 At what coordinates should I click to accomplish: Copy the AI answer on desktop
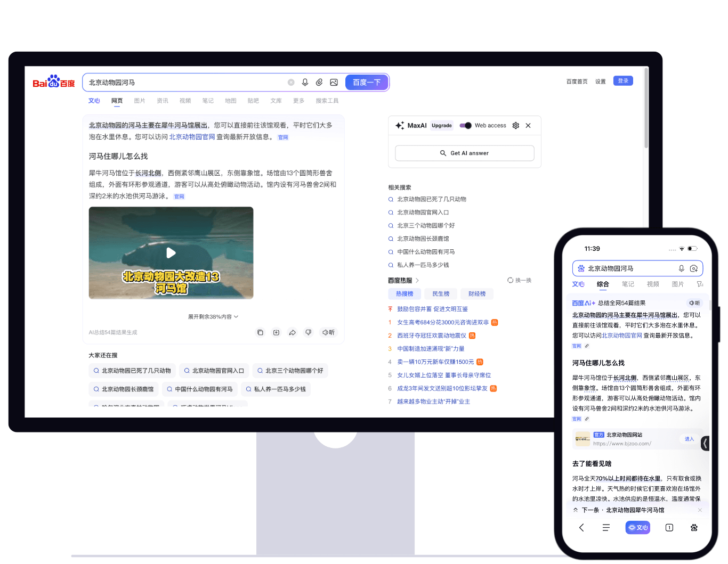click(x=260, y=332)
